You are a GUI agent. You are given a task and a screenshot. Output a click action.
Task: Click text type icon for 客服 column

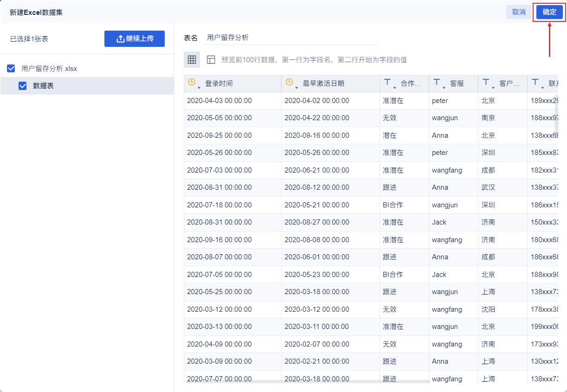point(436,82)
